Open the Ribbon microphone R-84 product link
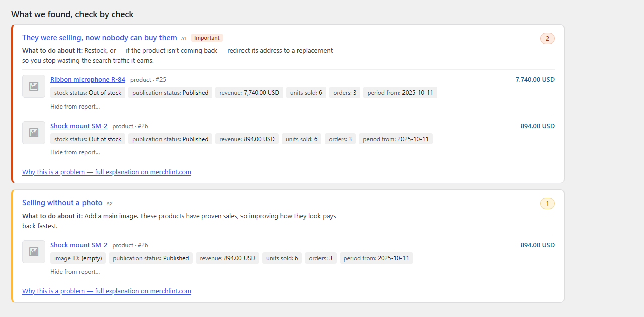 point(88,79)
